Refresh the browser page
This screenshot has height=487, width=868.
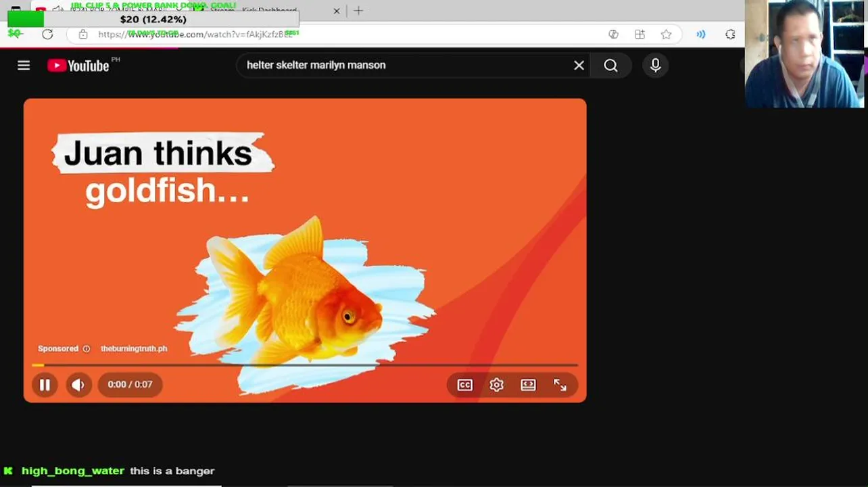coord(47,34)
